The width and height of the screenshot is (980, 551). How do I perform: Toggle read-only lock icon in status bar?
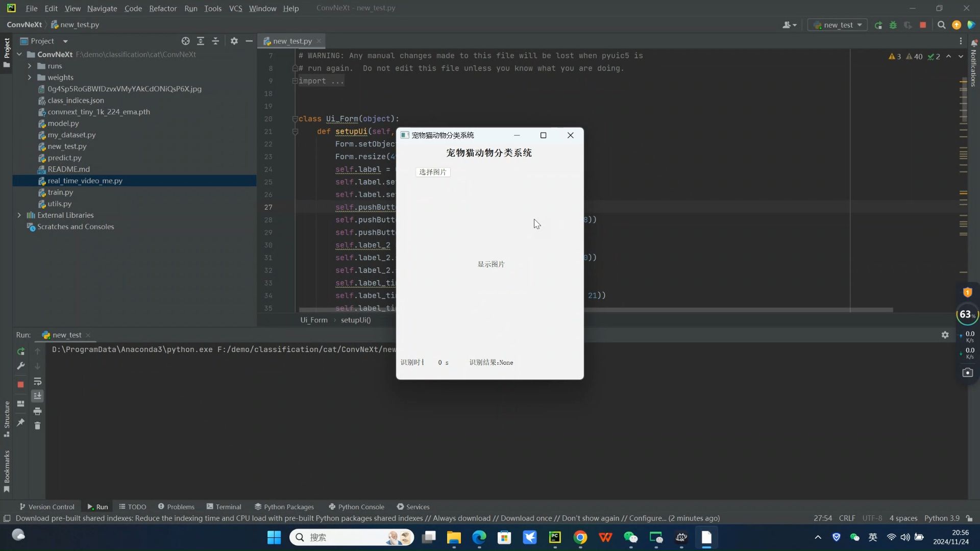969,518
